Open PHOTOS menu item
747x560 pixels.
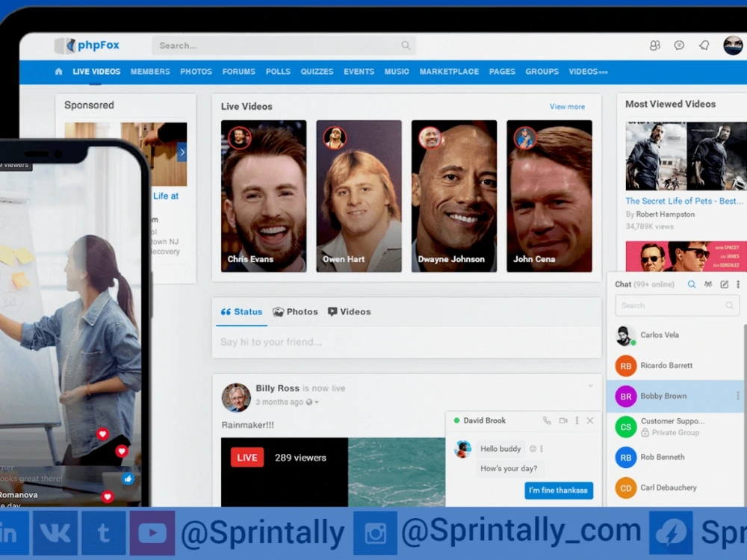pyautogui.click(x=196, y=72)
